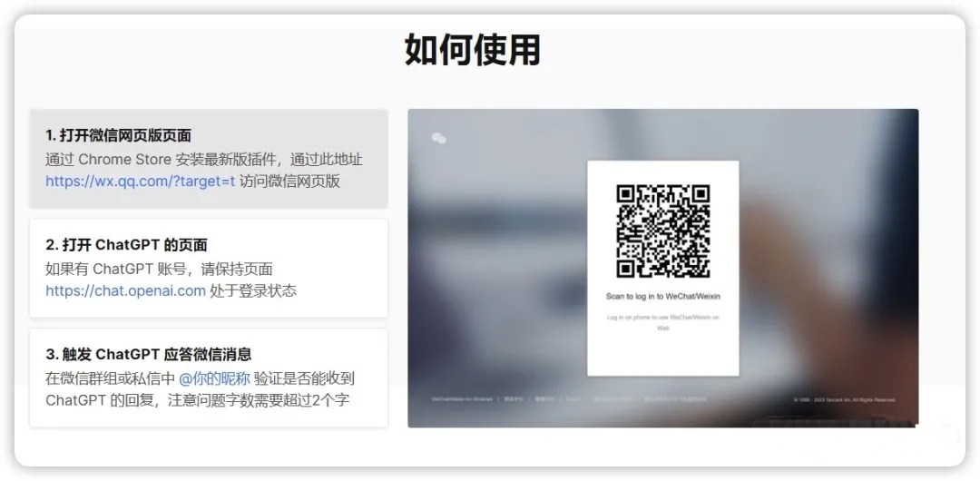Select step 2 card about opening ChatGPT
This screenshot has width=980, height=481.
208,269
